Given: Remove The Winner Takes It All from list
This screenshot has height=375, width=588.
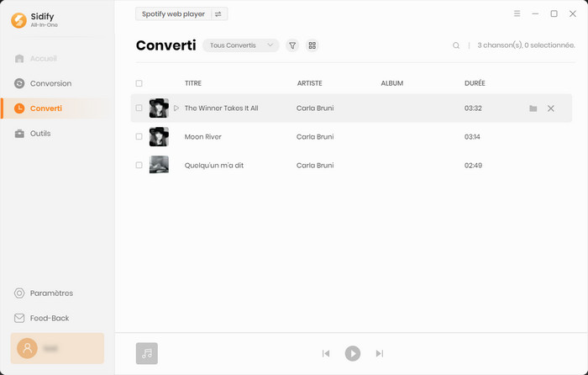Looking at the screenshot, I should click(551, 108).
